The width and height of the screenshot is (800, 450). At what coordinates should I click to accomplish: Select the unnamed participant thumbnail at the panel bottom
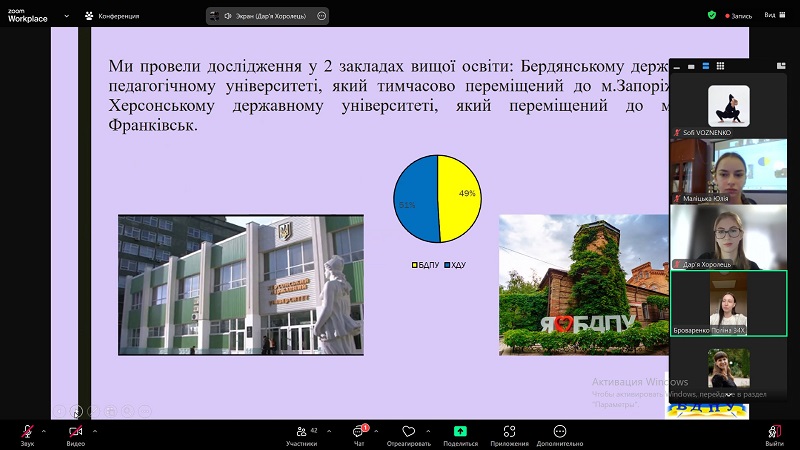tap(729, 368)
